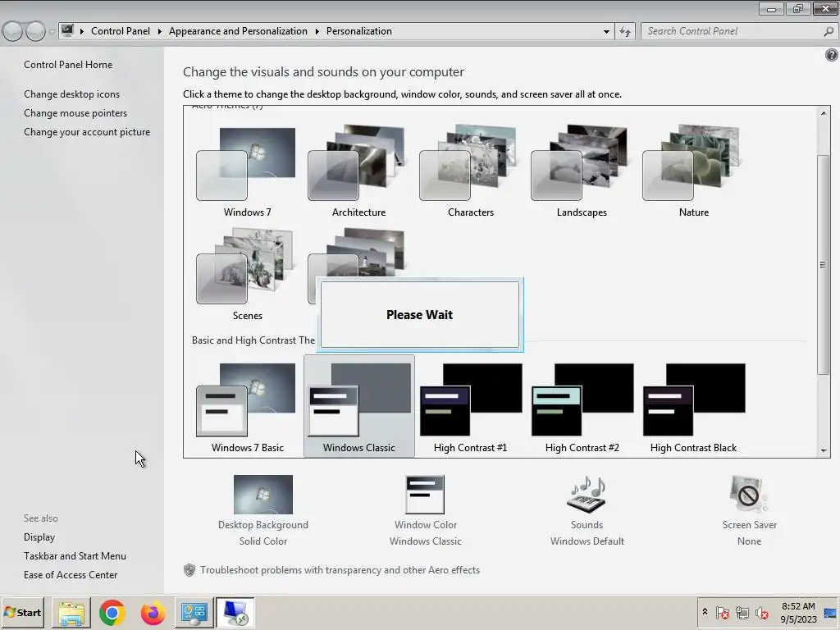
Task: Apply the Architecture theme
Action: tap(358, 171)
